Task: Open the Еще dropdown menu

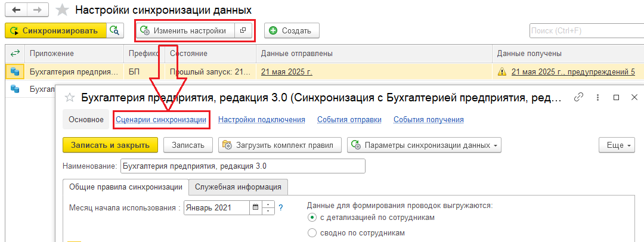Action: (x=617, y=145)
